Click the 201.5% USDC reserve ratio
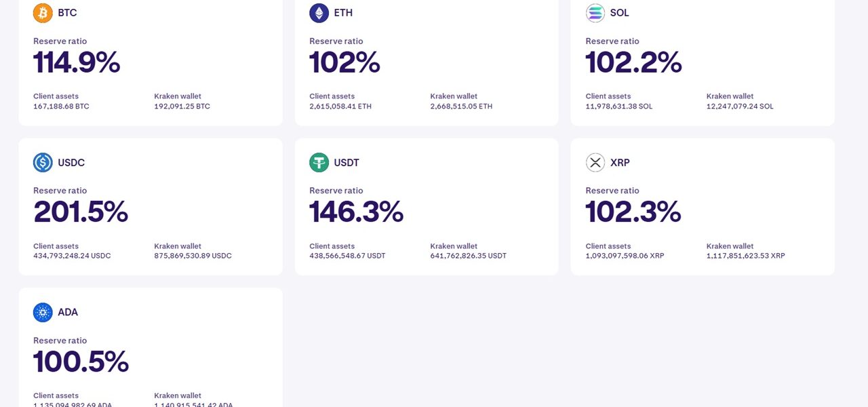The image size is (868, 407). (81, 212)
